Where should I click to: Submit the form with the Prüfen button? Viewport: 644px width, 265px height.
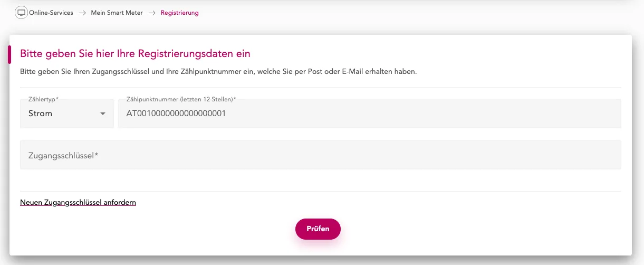[318, 229]
